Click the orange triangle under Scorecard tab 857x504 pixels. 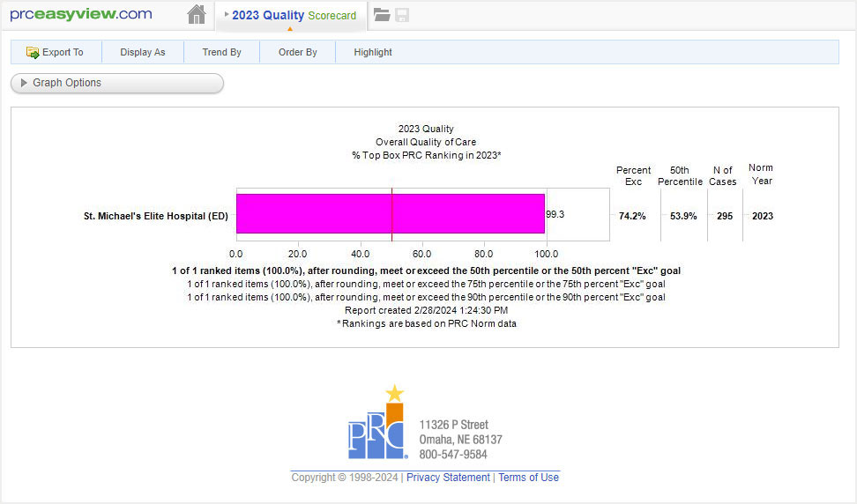pyautogui.click(x=290, y=29)
